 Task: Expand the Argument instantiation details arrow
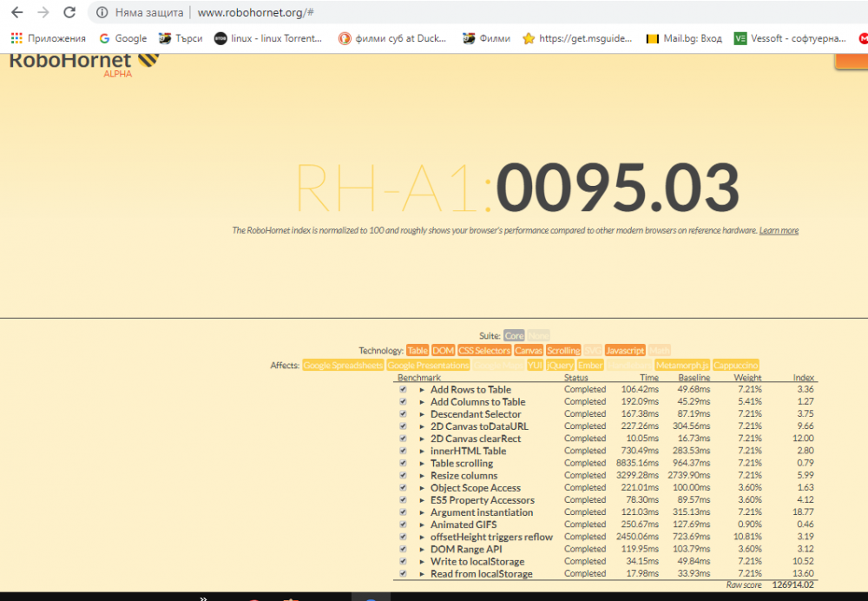click(422, 512)
